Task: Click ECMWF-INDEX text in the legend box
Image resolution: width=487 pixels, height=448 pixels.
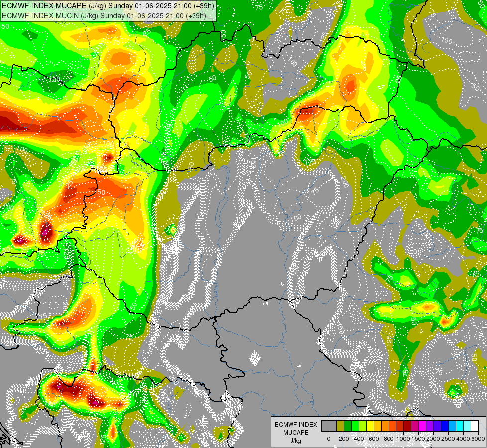Action: pos(296,425)
